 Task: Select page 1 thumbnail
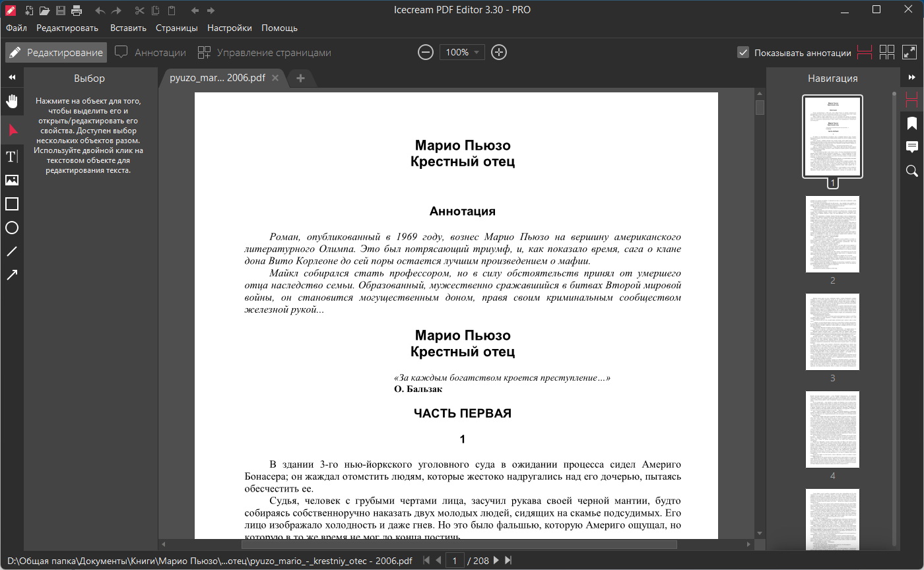(x=832, y=137)
